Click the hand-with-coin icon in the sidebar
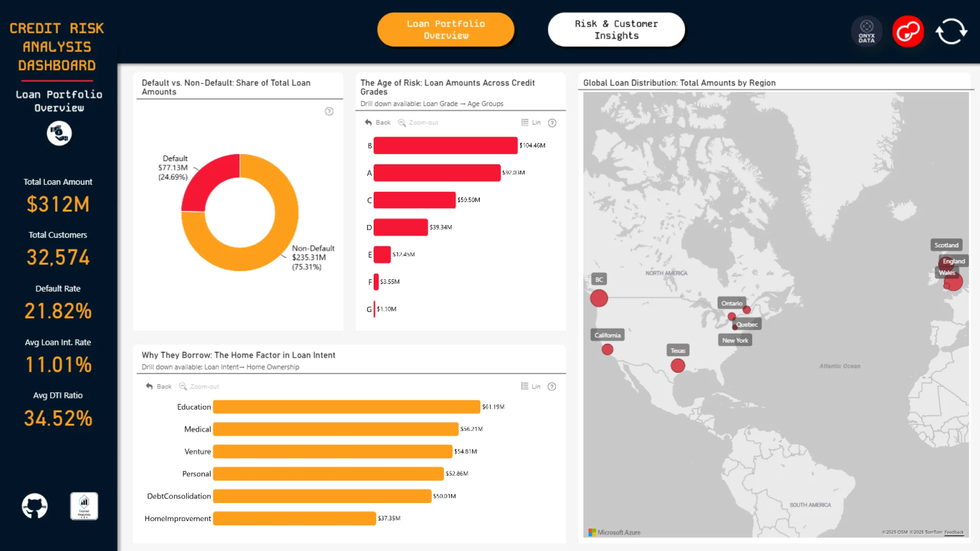The image size is (980, 551). 59,133
